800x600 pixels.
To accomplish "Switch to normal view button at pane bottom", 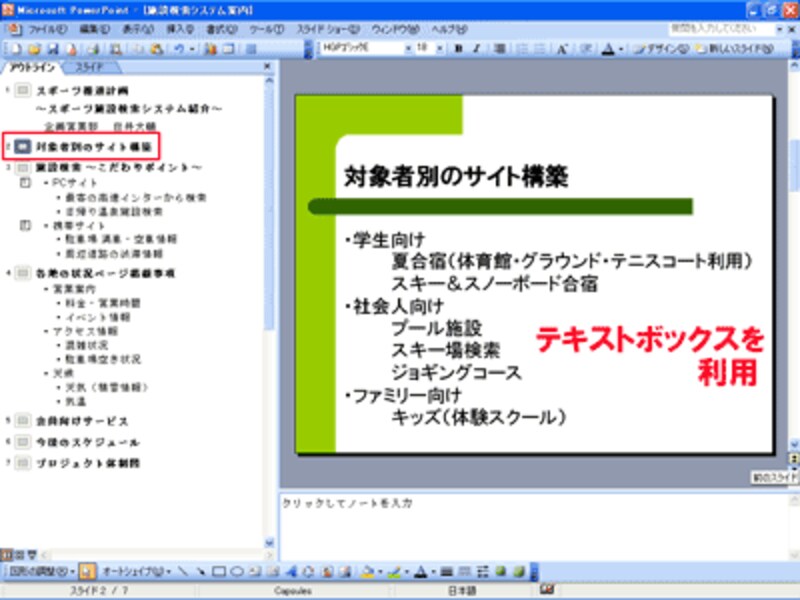I will (x=7, y=554).
